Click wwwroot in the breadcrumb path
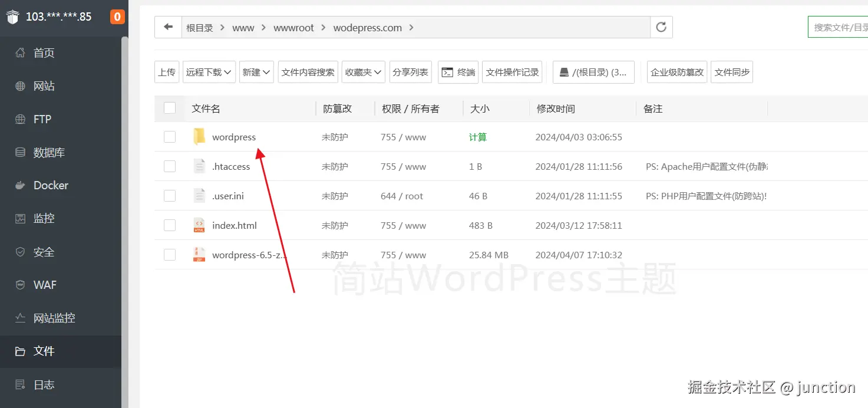 pos(293,28)
